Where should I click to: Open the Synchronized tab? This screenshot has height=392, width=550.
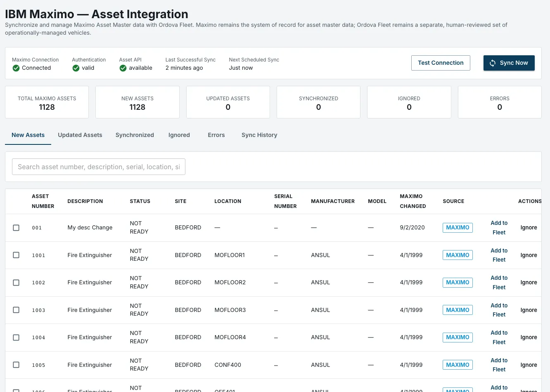tap(135, 135)
